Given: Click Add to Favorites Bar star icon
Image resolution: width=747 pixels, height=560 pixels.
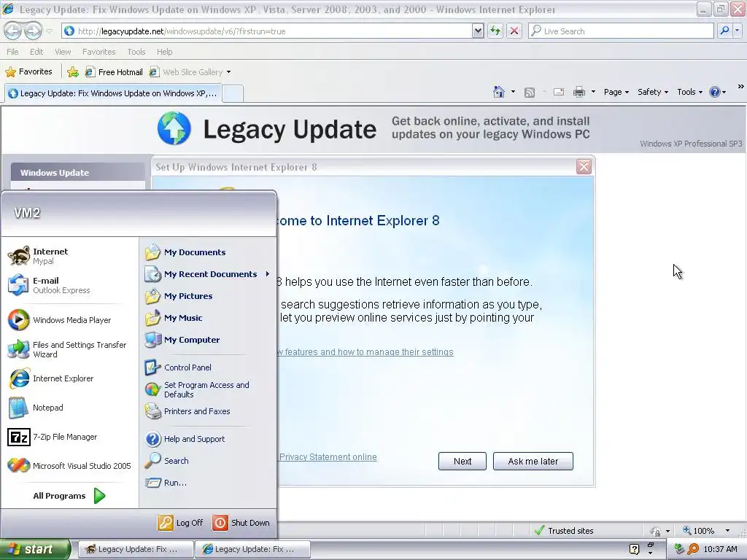Looking at the screenshot, I should 73,72.
